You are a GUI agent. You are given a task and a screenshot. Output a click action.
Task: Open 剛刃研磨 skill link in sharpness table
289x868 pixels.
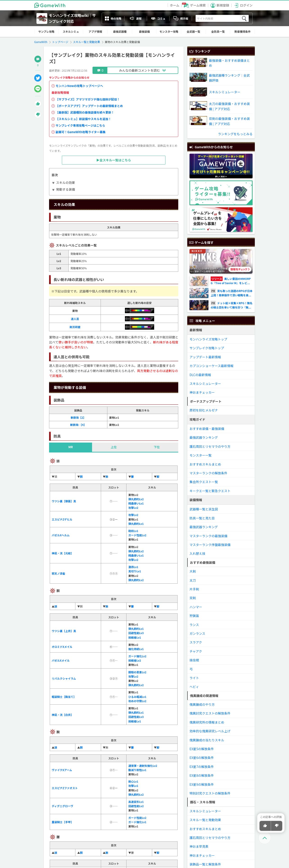pyautogui.click(x=75, y=327)
